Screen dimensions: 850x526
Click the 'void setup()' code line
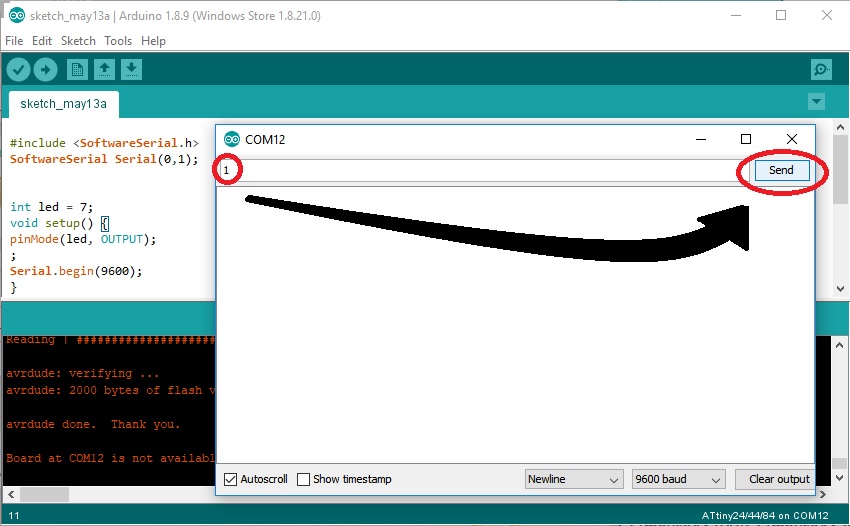60,223
